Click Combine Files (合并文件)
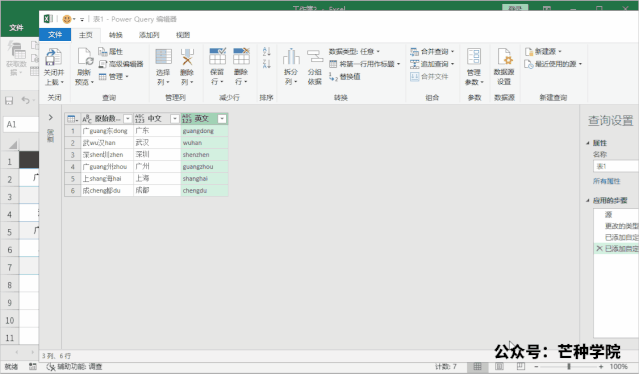This screenshot has width=639, height=374. point(429,77)
